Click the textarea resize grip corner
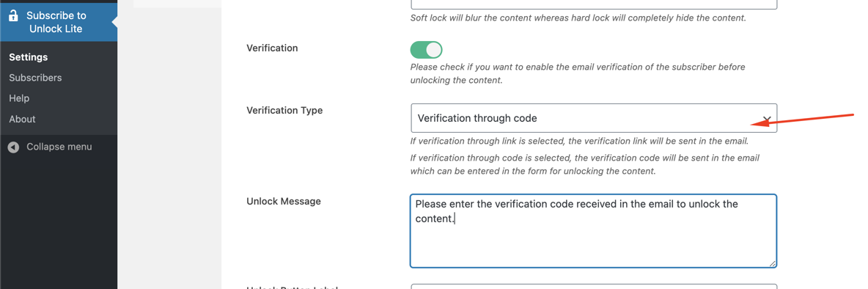This screenshot has height=289, width=868. [772, 263]
